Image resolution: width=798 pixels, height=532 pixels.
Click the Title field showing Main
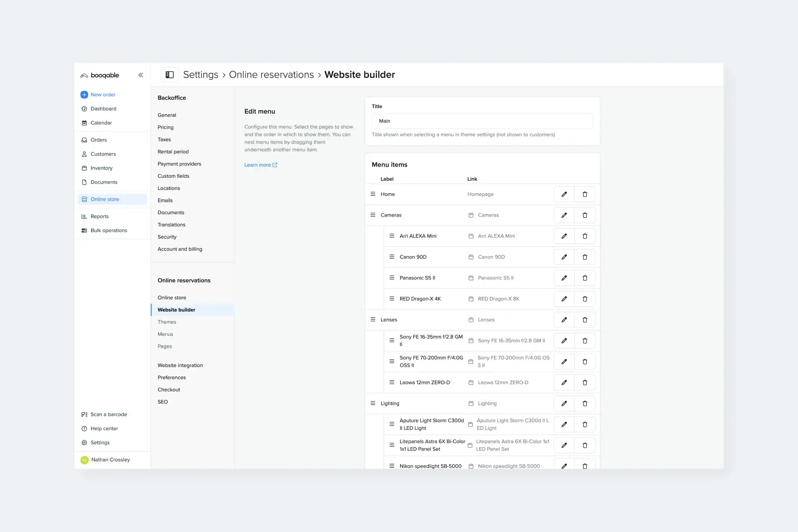tap(482, 121)
